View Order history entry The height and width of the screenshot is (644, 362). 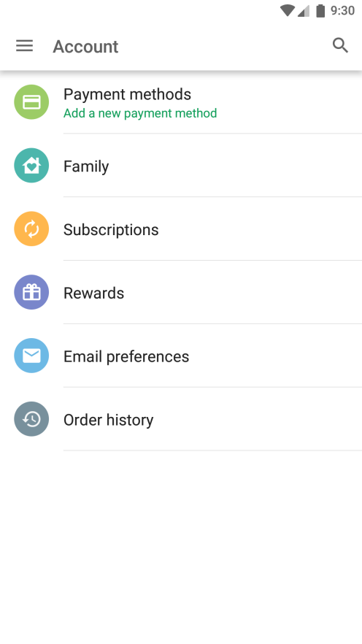[x=181, y=419]
